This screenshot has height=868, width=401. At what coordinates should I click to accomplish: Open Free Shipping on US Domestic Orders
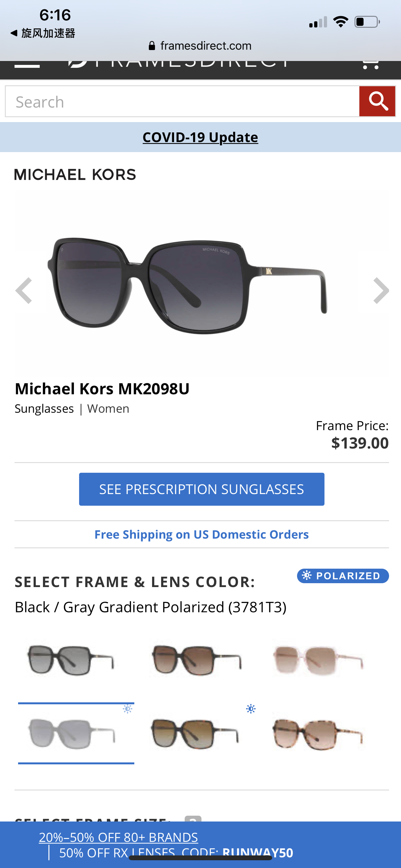point(201,534)
